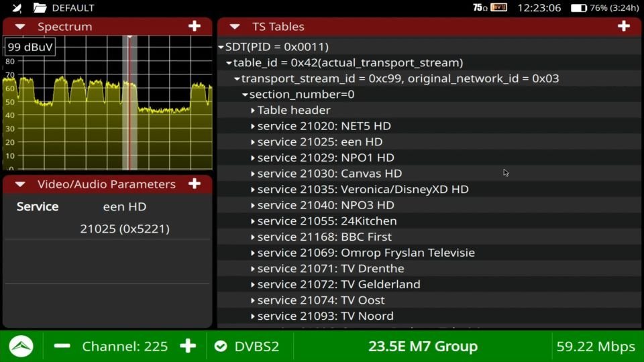Click the plus icon on Spectrum panel
644x362 pixels.
(x=195, y=26)
